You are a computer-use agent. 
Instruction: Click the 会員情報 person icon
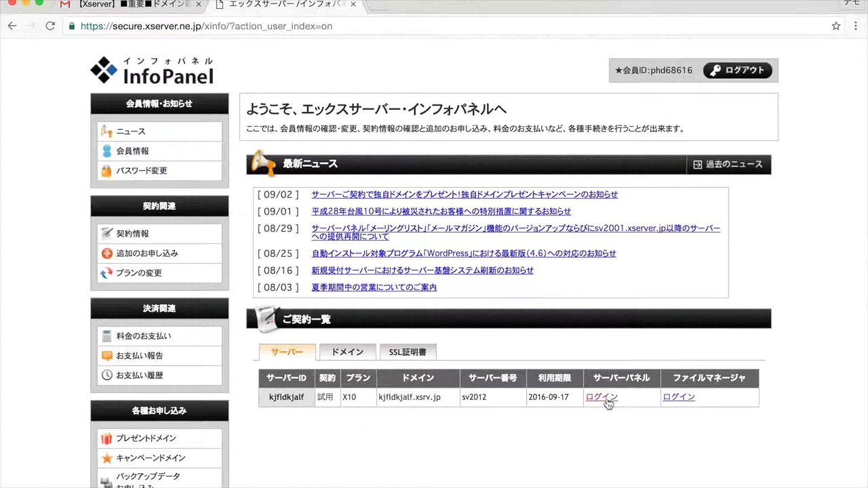pos(106,150)
